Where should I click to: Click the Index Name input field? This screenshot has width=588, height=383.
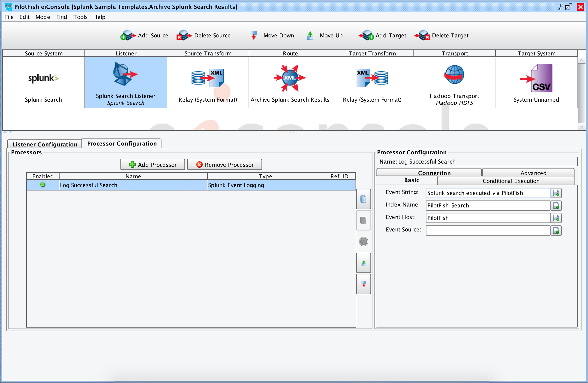coord(488,206)
